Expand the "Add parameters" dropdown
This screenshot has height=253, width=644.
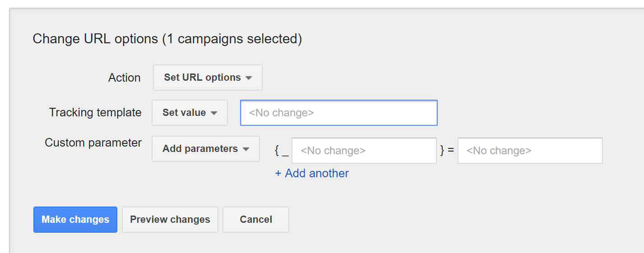tap(205, 149)
